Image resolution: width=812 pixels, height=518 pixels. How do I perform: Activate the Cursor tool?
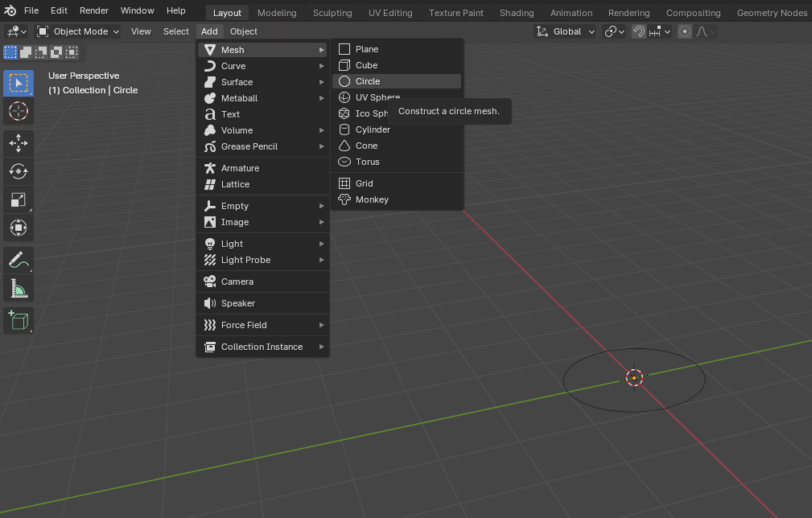tap(19, 111)
